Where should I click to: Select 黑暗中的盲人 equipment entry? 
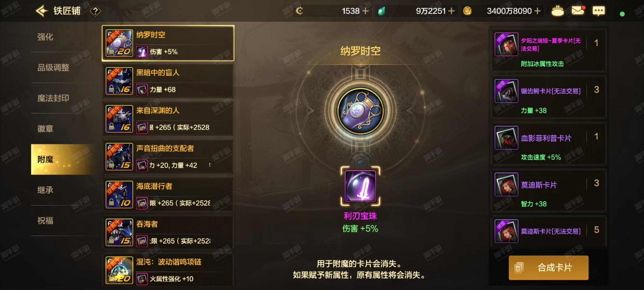click(168, 81)
